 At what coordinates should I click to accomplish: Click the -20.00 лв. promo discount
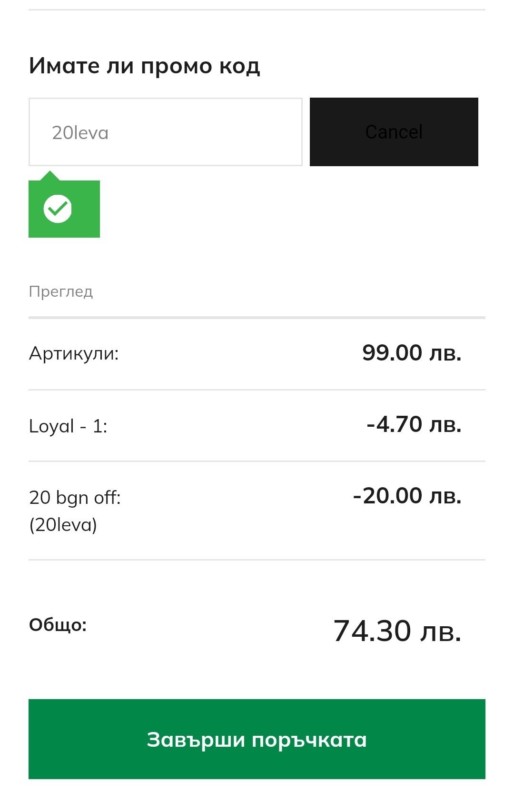point(407,496)
